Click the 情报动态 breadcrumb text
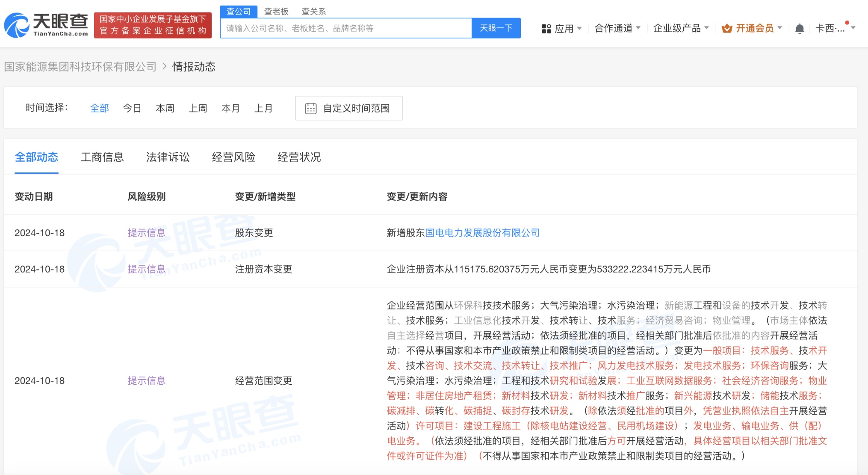Image resolution: width=868 pixels, height=475 pixels. [x=194, y=67]
